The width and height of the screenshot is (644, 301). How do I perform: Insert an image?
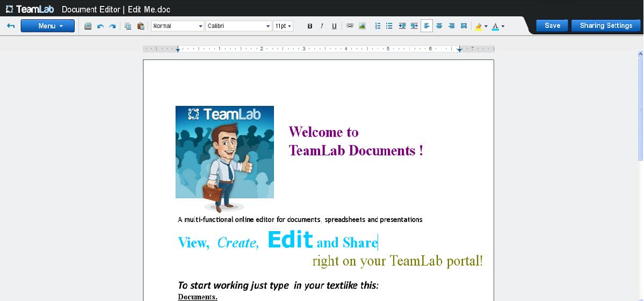362,26
